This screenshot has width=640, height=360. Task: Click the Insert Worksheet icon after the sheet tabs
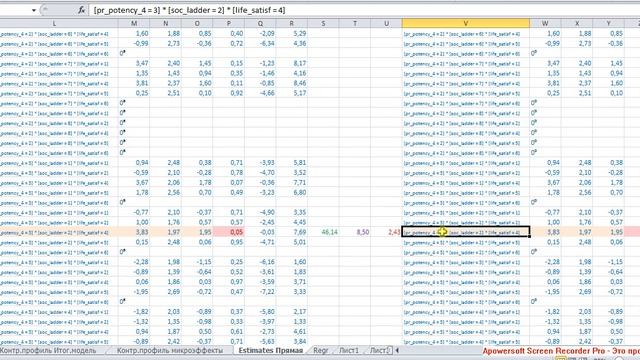(x=389, y=350)
